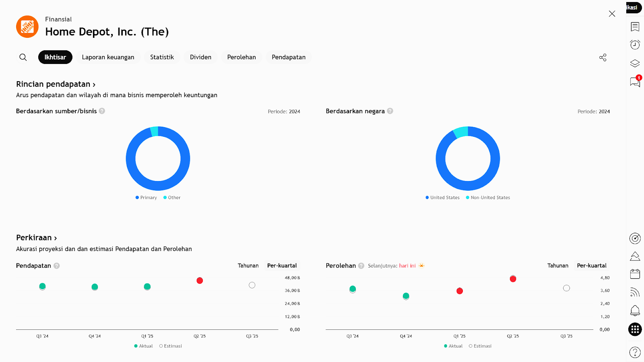Screen dimensions: 644x362
Task: Open the help question mark icon
Action: coord(635,352)
